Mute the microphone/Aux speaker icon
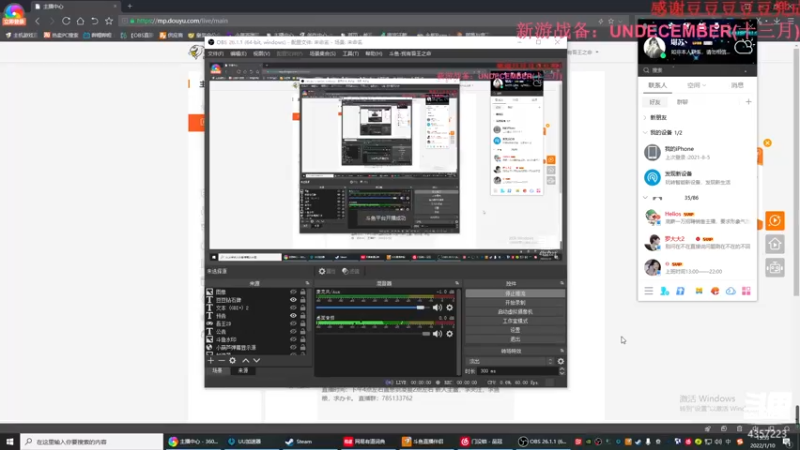The width and height of the screenshot is (800, 450). click(437, 308)
